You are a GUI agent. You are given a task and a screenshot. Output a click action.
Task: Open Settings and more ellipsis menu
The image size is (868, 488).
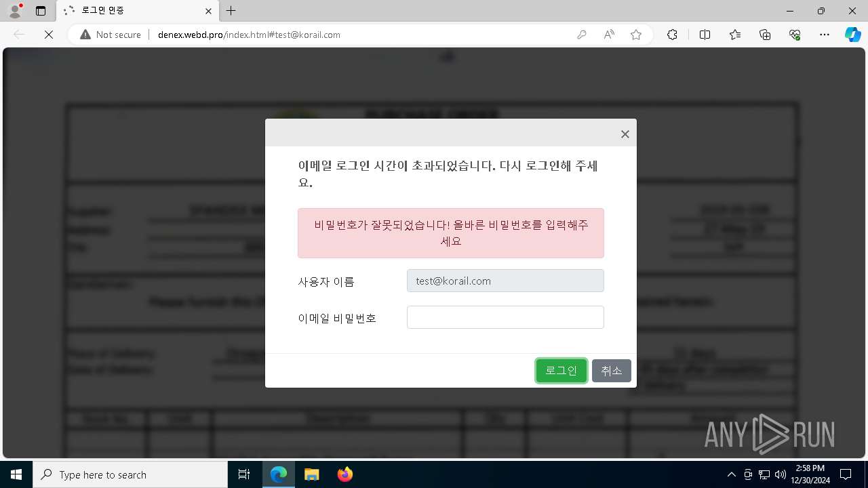(x=825, y=35)
